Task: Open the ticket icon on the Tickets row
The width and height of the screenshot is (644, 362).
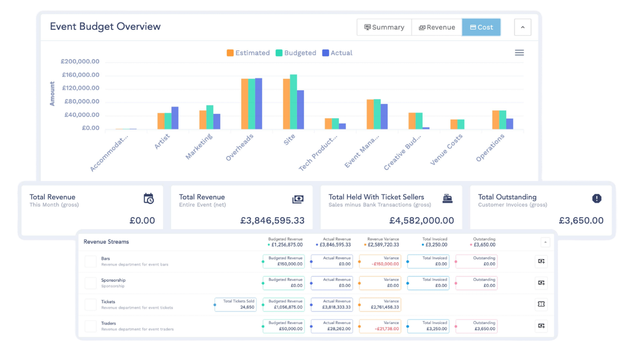Action: [541, 305]
